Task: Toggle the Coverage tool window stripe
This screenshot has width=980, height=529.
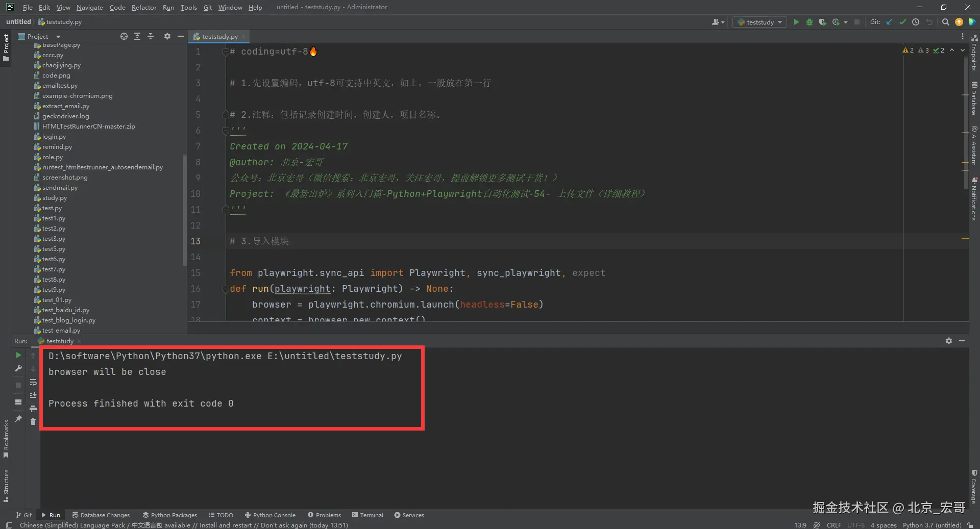Action: (x=974, y=487)
